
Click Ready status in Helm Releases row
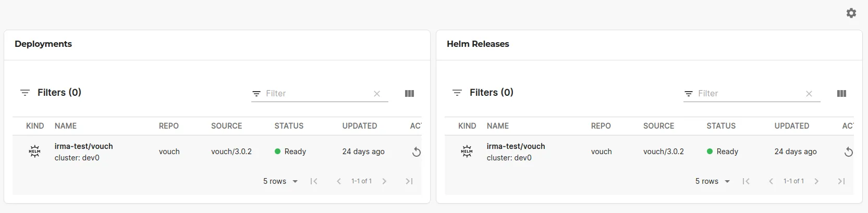(723, 152)
